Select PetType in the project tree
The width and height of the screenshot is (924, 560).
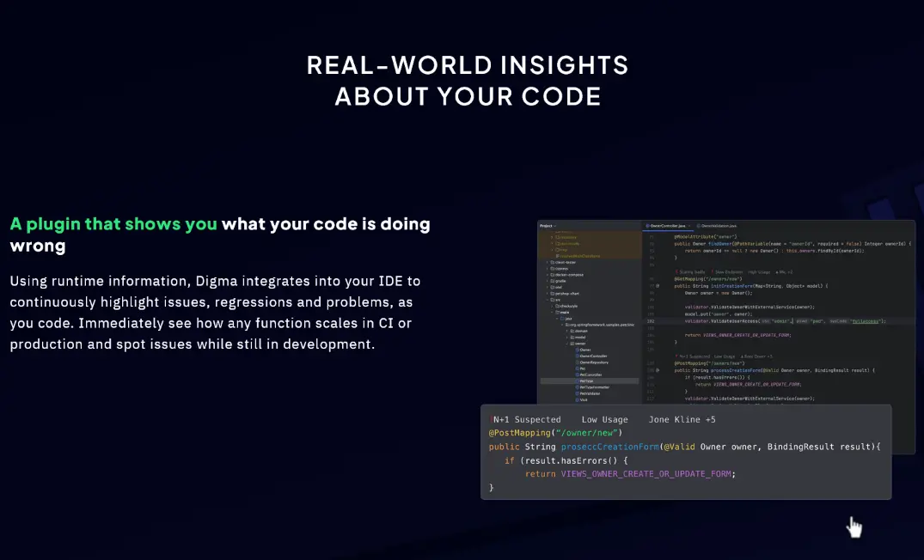tap(584, 380)
